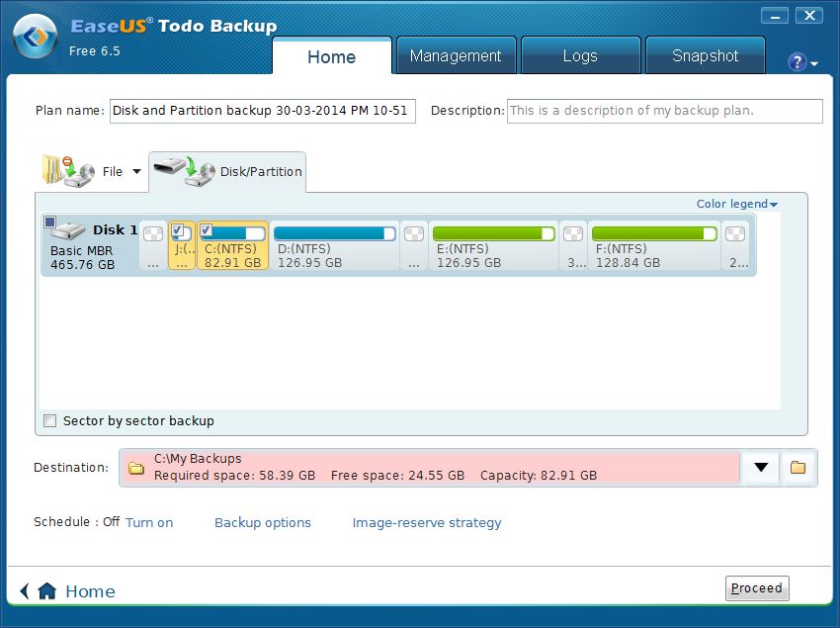Screen dimensions: 840x628
Task: Click the Capacity: 82.91 GB text
Action: (x=539, y=475)
